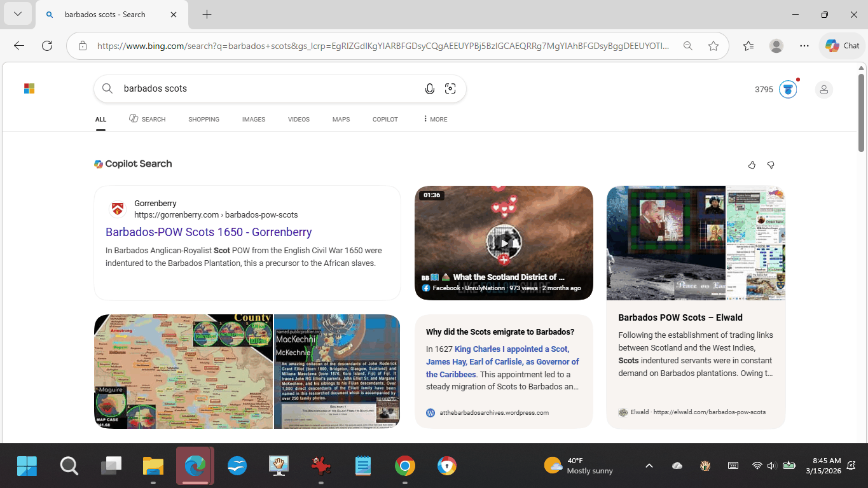Viewport: 868px width, 488px height.
Task: Play the Scotland District Facebook video
Action: 504,243
